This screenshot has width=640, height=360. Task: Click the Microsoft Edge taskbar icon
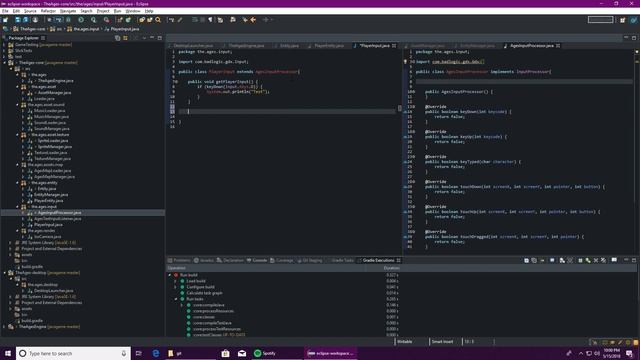coord(156,353)
